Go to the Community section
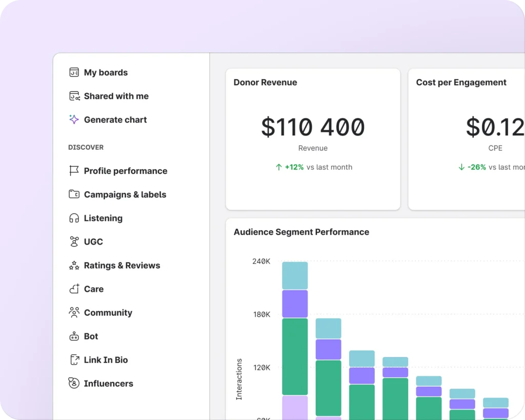The image size is (525, 420). coord(108,313)
